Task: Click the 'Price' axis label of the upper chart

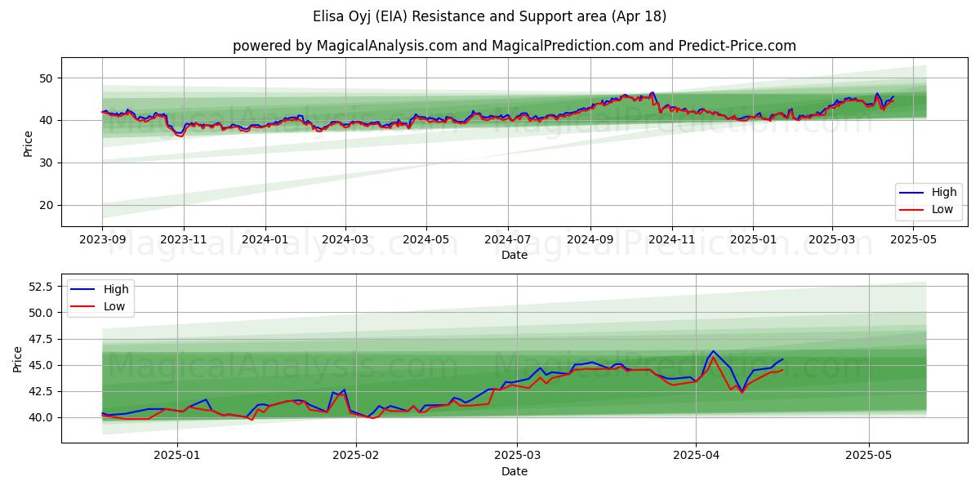Action: click(x=28, y=142)
